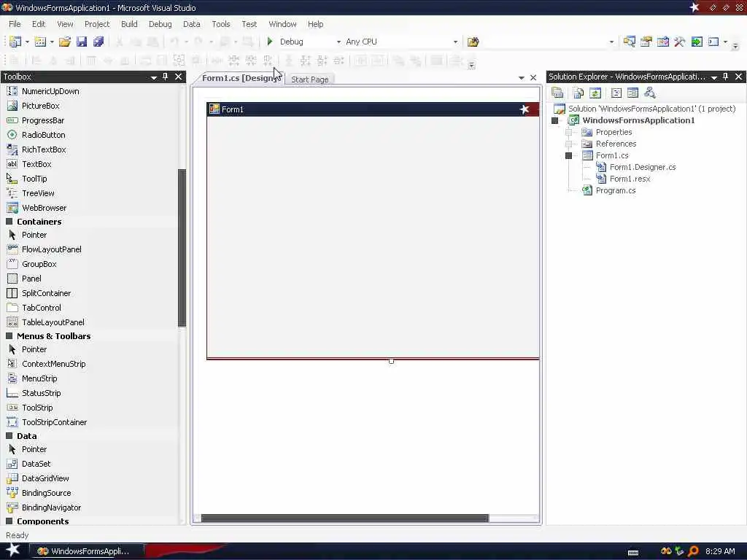Open the Find combo box dropdown arrow
The image size is (747, 560).
pyautogui.click(x=612, y=42)
